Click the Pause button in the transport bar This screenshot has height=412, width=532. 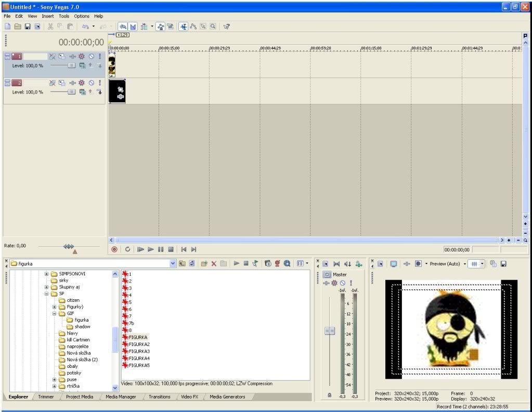pyautogui.click(x=161, y=249)
